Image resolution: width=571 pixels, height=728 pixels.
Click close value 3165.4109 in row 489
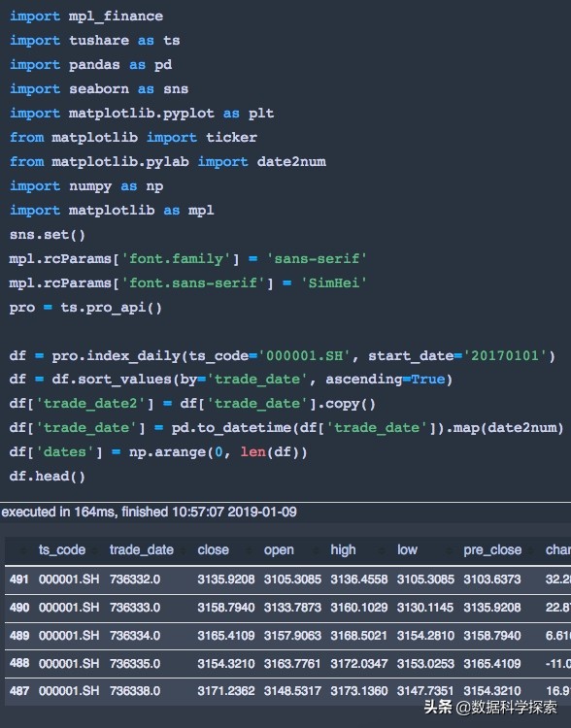[226, 636]
